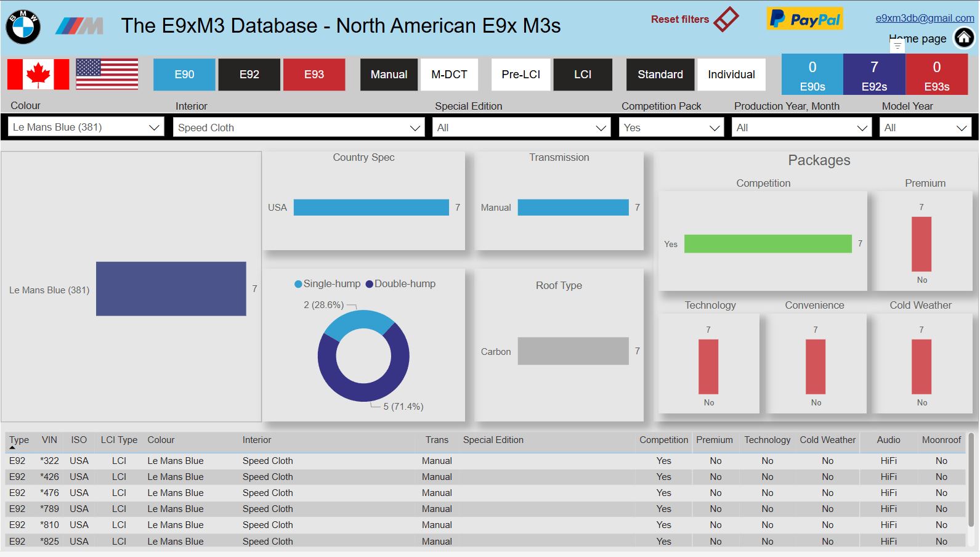This screenshot has width=980, height=557.
Task: Select the USA flag filter icon
Action: (107, 75)
